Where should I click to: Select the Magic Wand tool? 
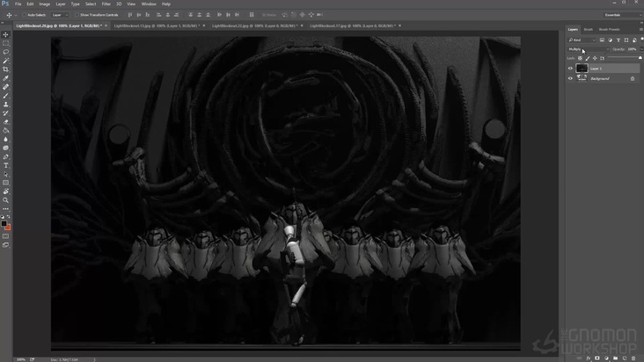[x=6, y=61]
